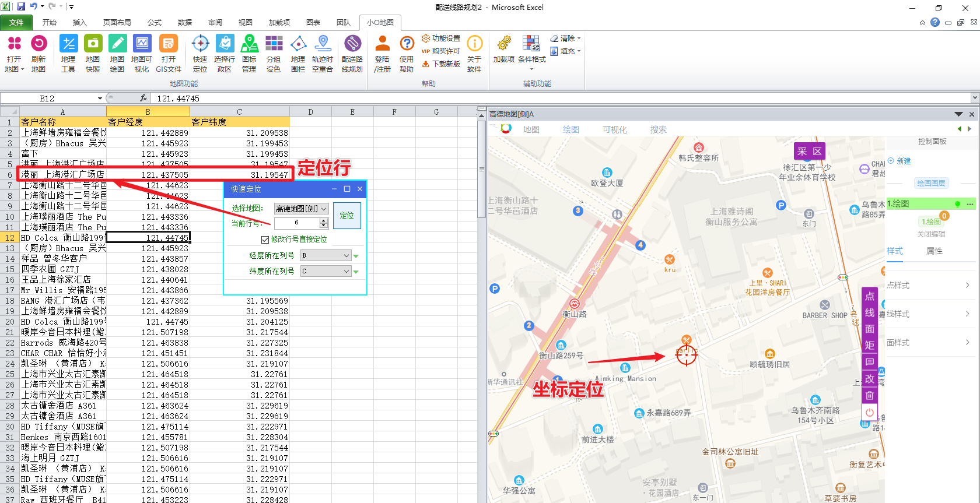The height and width of the screenshot is (503, 980).
Task: Open 地图可视化 map visualization
Action: [142, 54]
